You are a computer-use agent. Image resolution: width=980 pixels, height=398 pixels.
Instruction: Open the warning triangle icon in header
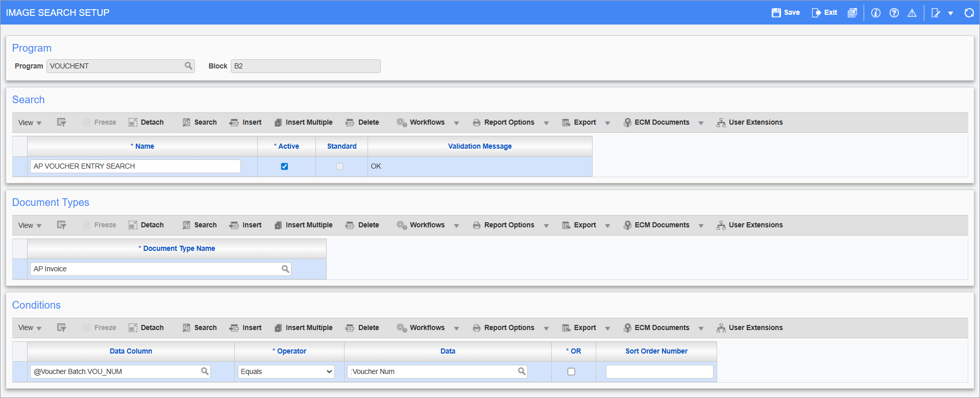[912, 13]
